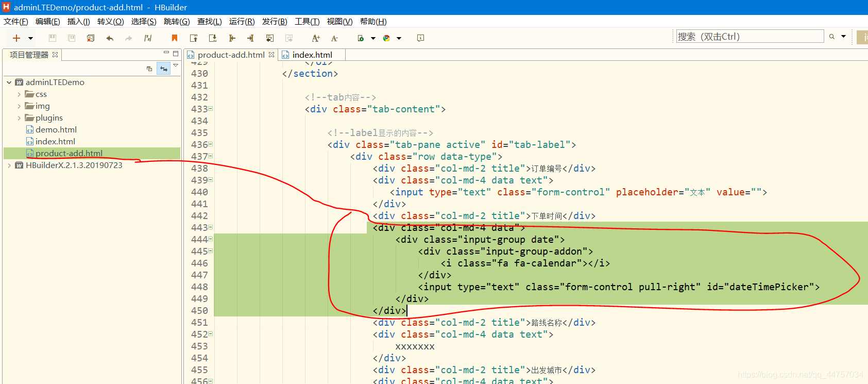Click the close-all-files toolbar icon
The image size is (868, 384).
(x=91, y=38)
